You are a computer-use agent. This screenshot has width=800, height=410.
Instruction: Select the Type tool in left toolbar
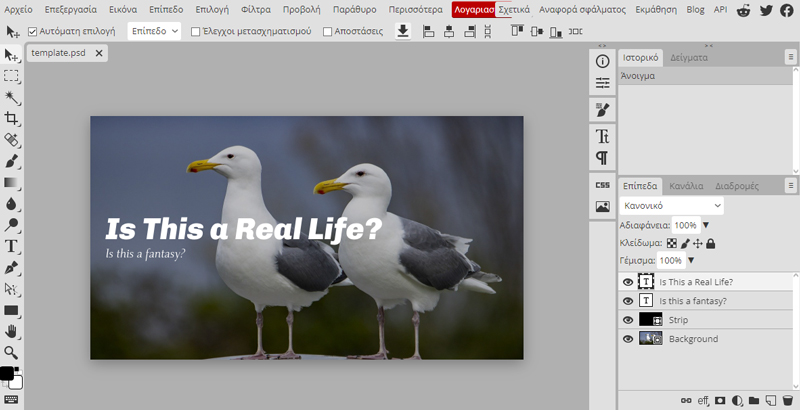click(11, 246)
